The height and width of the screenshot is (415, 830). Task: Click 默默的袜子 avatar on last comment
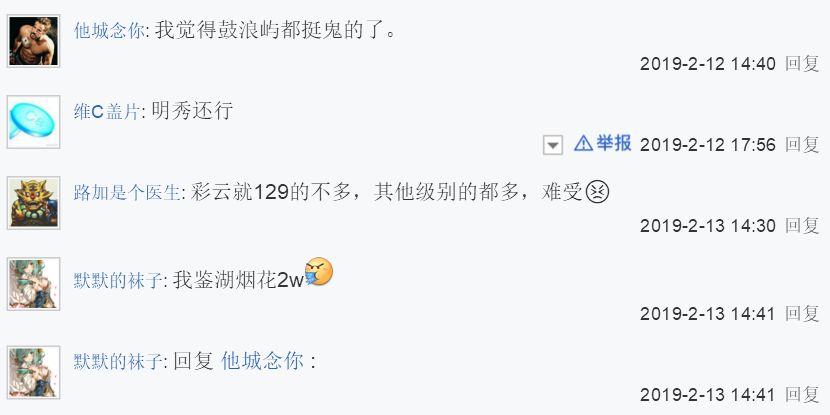(33, 372)
